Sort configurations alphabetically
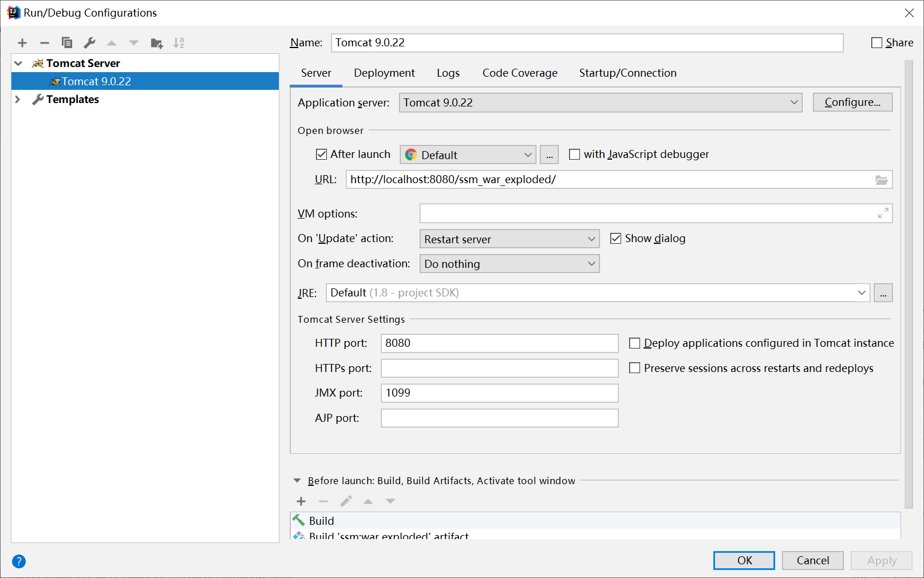The width and height of the screenshot is (924, 578). pyautogui.click(x=179, y=43)
